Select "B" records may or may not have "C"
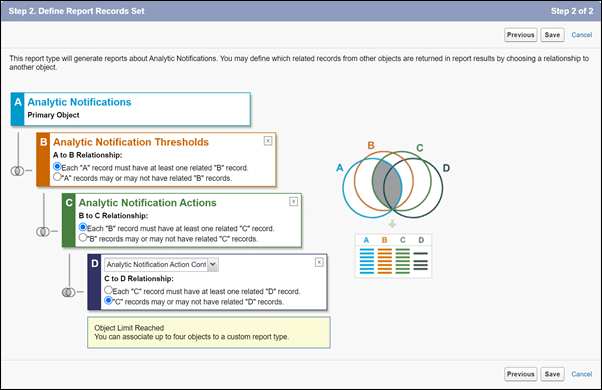The width and height of the screenshot is (602, 390). coord(83,238)
